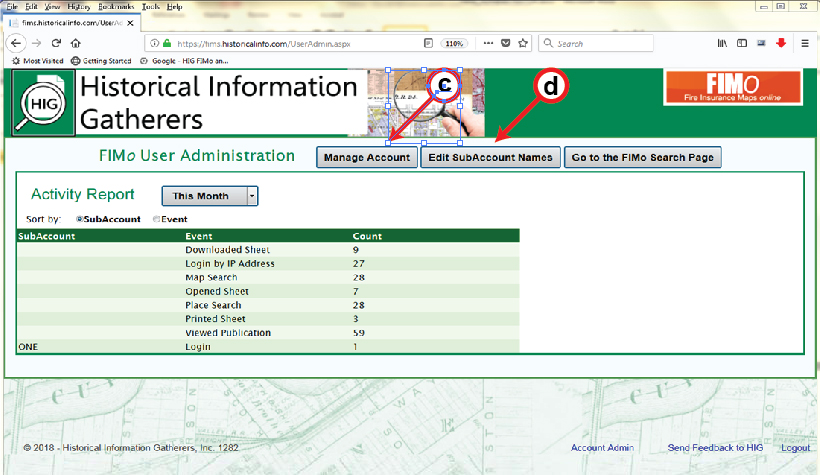Click the 110% zoom level indicator
This screenshot has height=475, width=820.
[454, 44]
